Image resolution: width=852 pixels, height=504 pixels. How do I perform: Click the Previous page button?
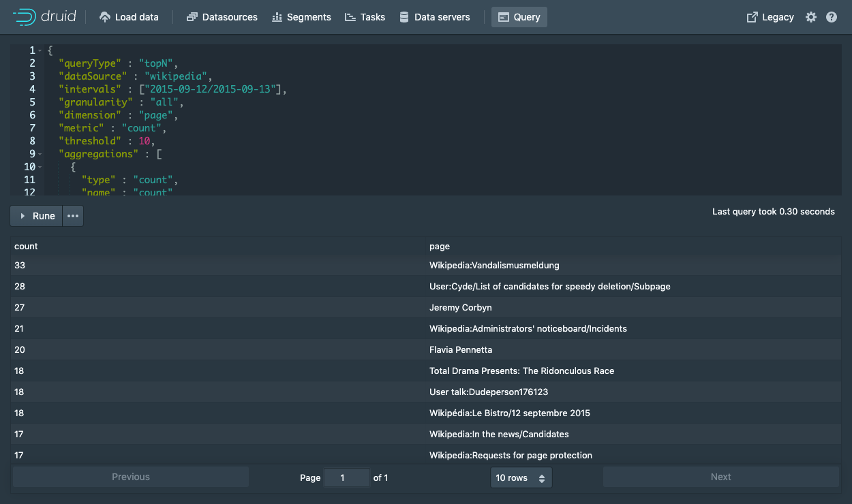[131, 477]
